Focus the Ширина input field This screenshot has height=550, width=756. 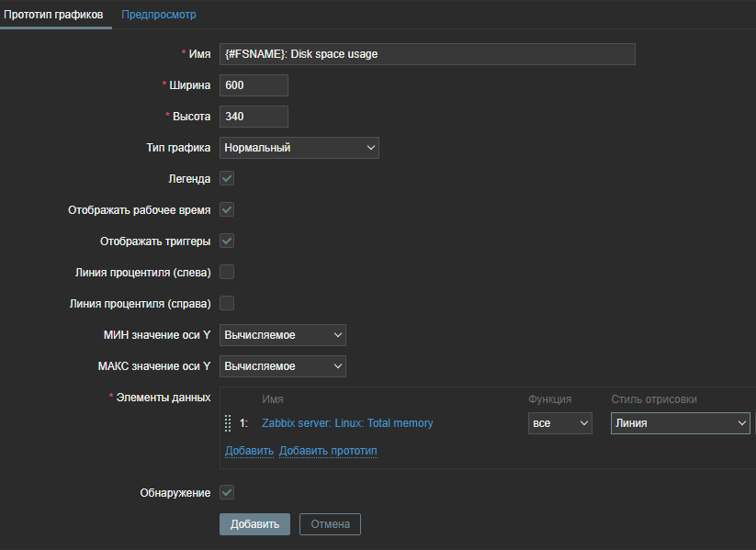click(x=254, y=85)
